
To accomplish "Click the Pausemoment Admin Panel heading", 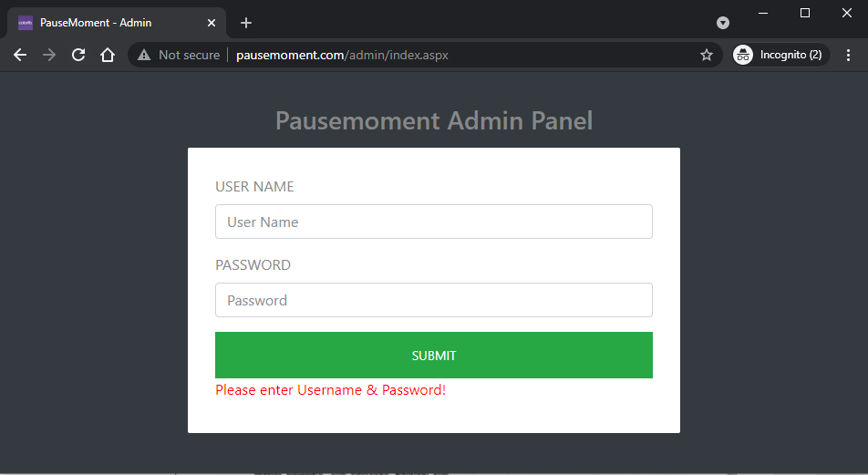I will tap(434, 120).
